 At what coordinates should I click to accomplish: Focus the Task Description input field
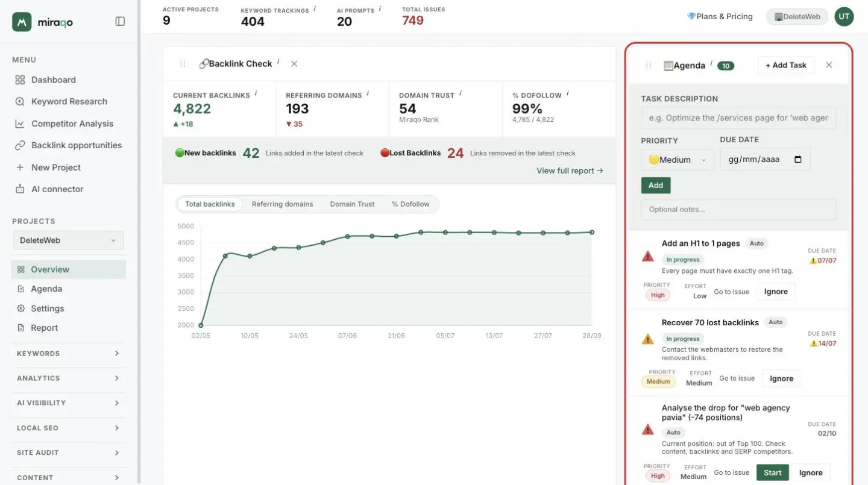(738, 118)
